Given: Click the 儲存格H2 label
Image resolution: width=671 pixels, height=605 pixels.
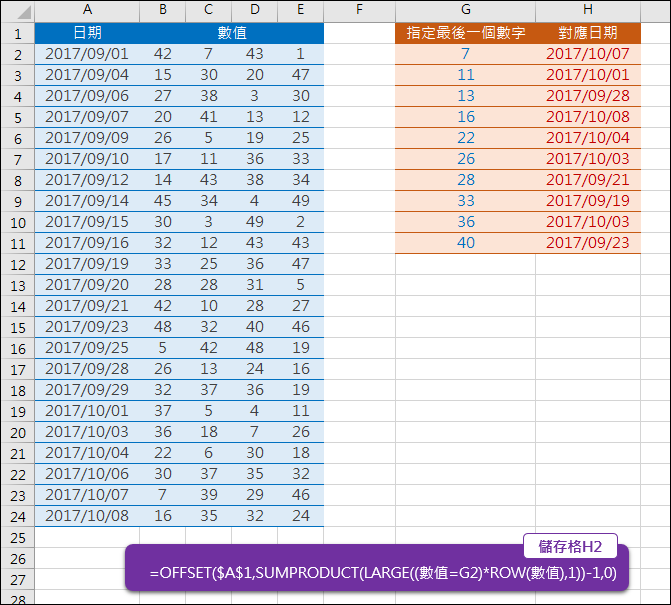Looking at the screenshot, I should (570, 546).
